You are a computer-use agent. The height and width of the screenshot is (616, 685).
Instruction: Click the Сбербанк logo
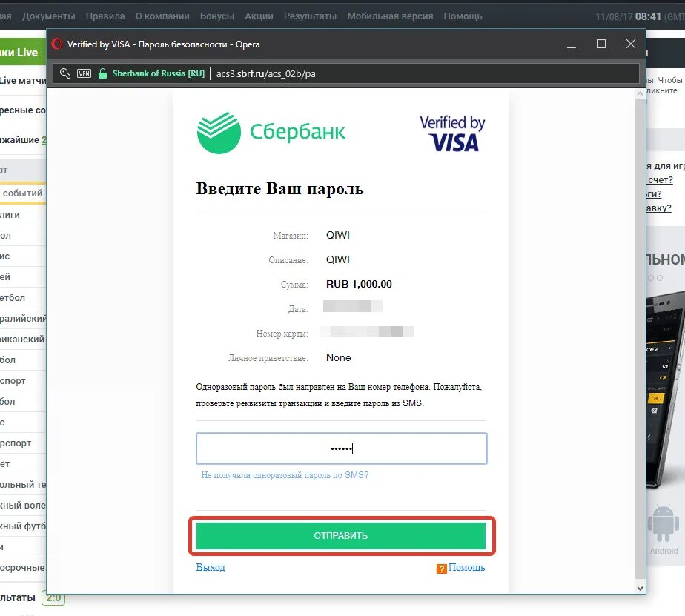[x=271, y=130]
